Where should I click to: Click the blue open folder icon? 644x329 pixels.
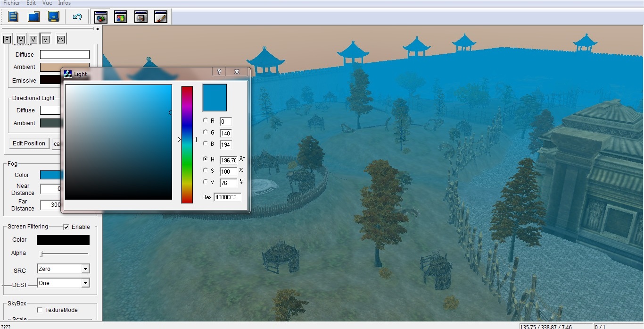point(33,17)
